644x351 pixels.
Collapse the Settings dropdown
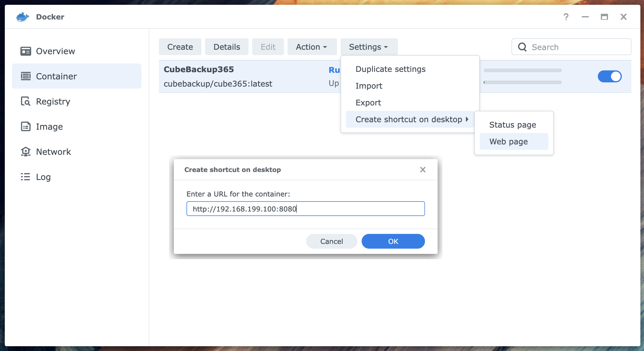[x=369, y=47]
